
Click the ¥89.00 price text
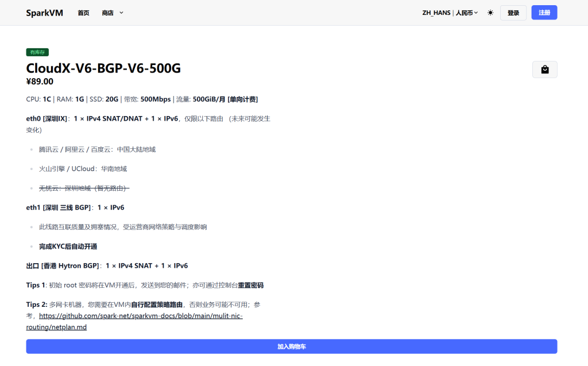40,82
